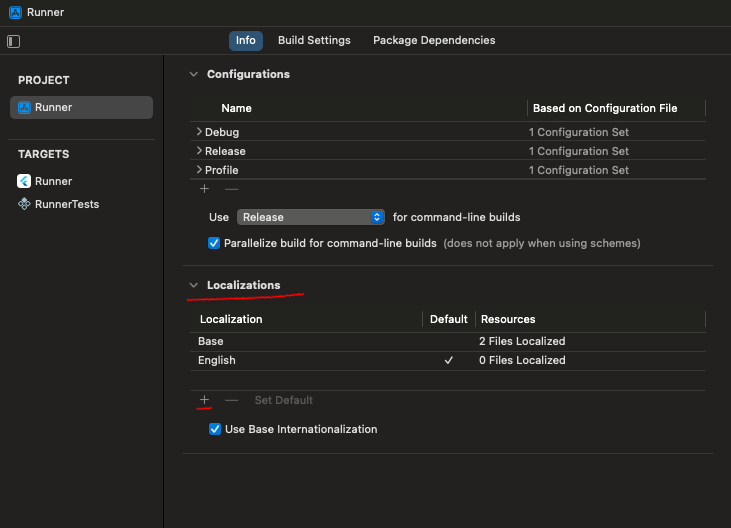
Task: Open the Release command-line builds dropdown
Action: 311,217
